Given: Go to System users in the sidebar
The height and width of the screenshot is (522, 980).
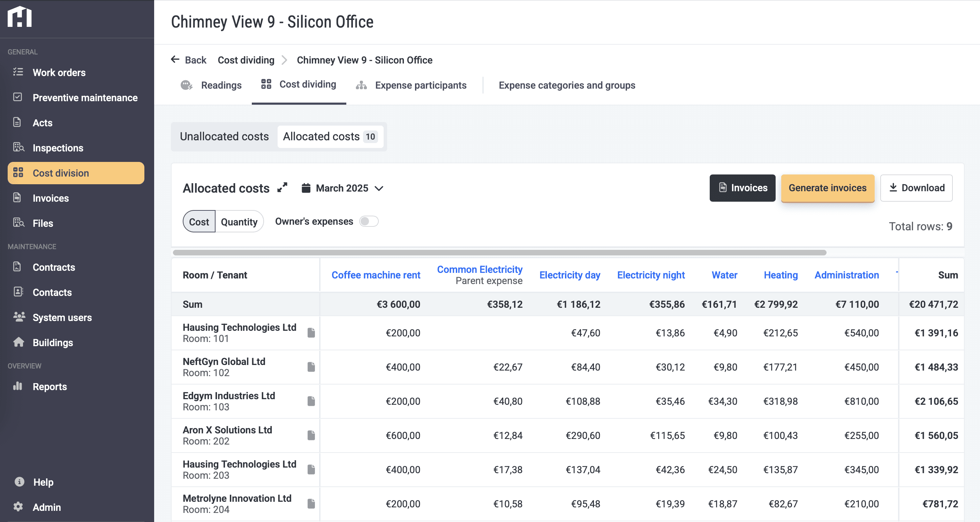Looking at the screenshot, I should click(x=62, y=317).
